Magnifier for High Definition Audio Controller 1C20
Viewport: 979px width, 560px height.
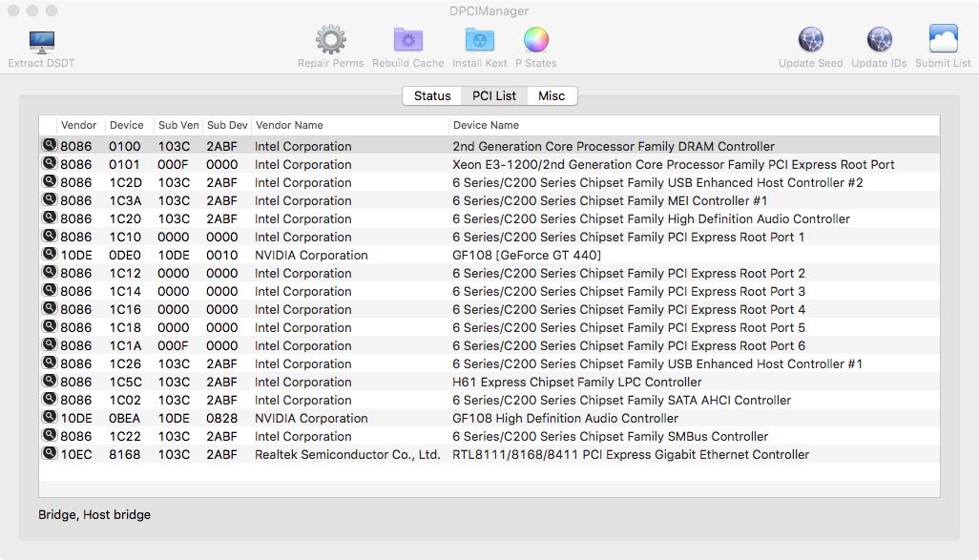pyautogui.click(x=50, y=218)
